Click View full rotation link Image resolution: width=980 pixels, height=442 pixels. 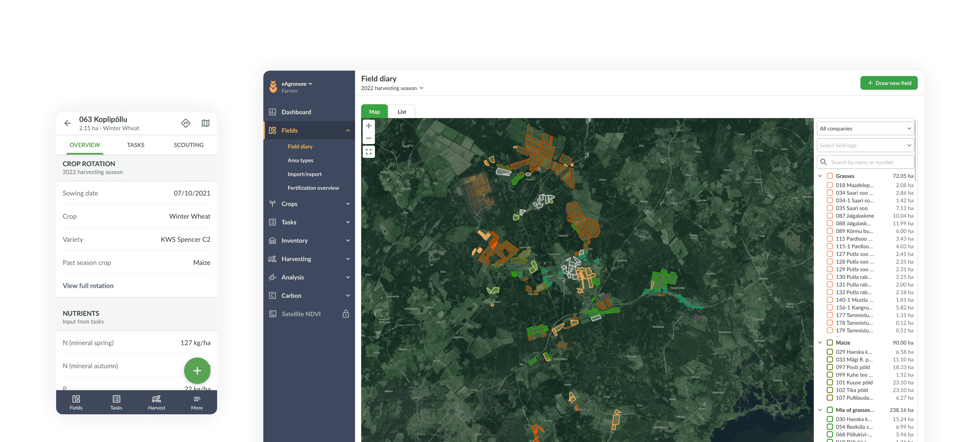88,285
